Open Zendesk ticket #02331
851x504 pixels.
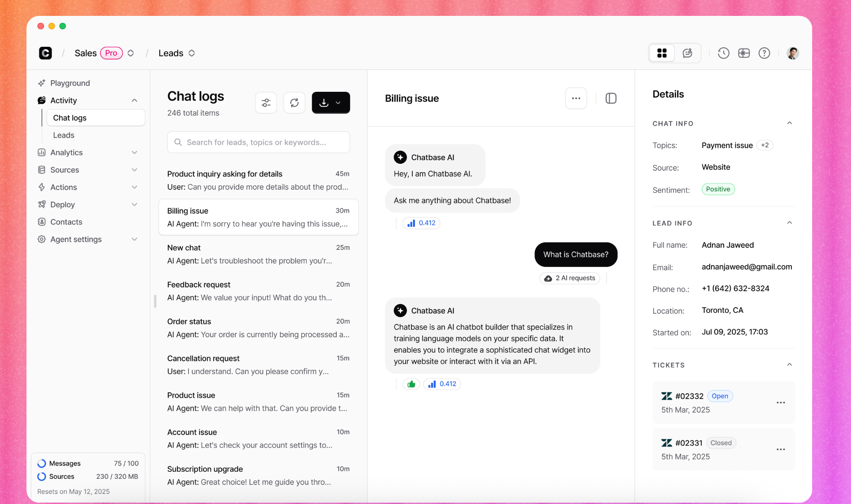[723, 449]
